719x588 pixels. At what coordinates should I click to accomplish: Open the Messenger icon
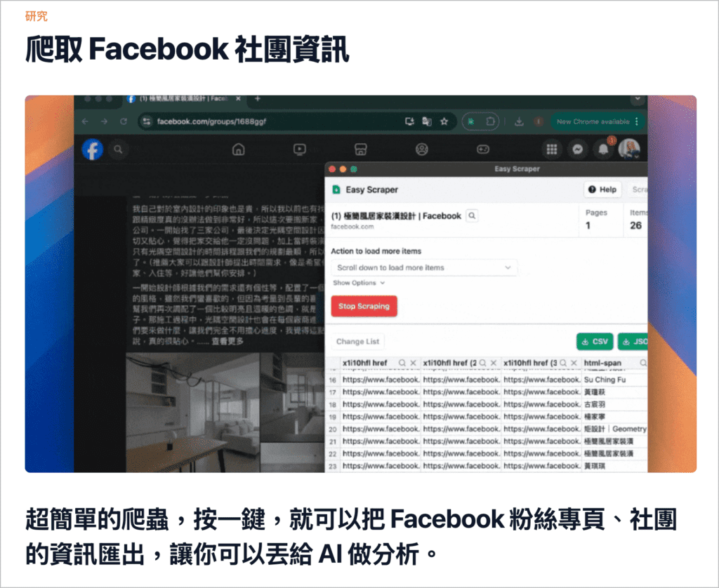tap(578, 149)
